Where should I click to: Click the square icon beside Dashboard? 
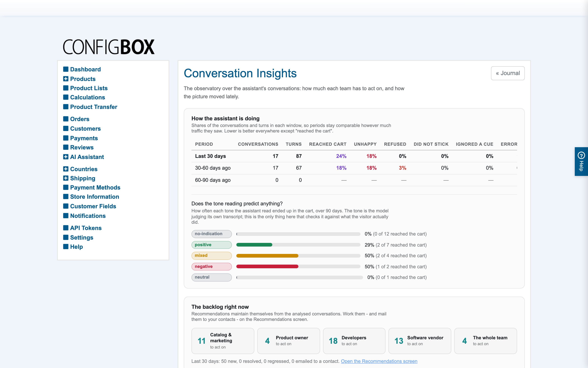[66, 69]
